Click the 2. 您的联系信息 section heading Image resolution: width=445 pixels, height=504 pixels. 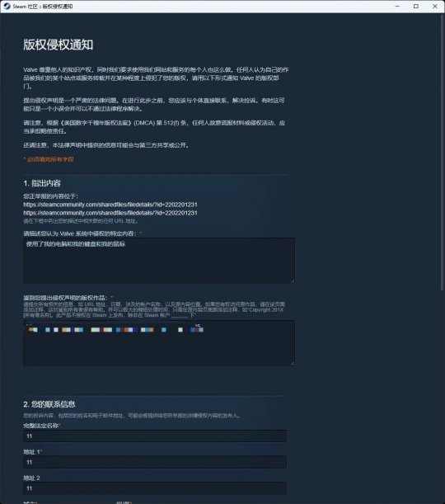49,404
